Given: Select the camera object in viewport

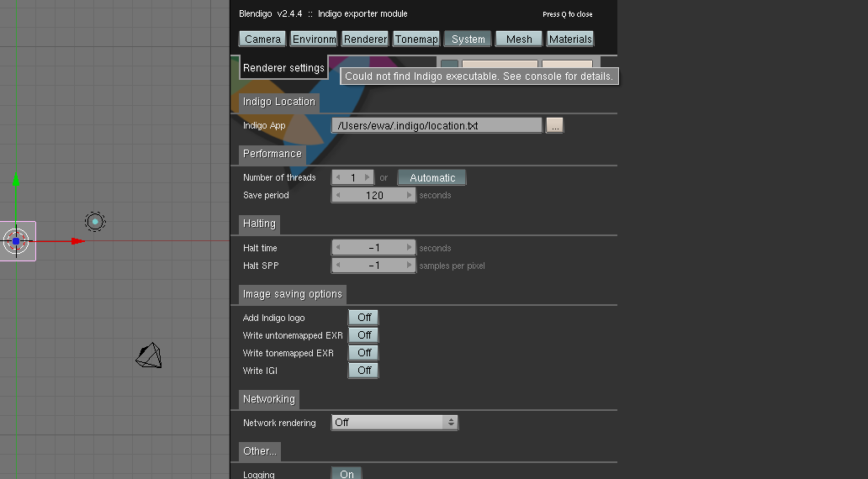Looking at the screenshot, I should 149,355.
